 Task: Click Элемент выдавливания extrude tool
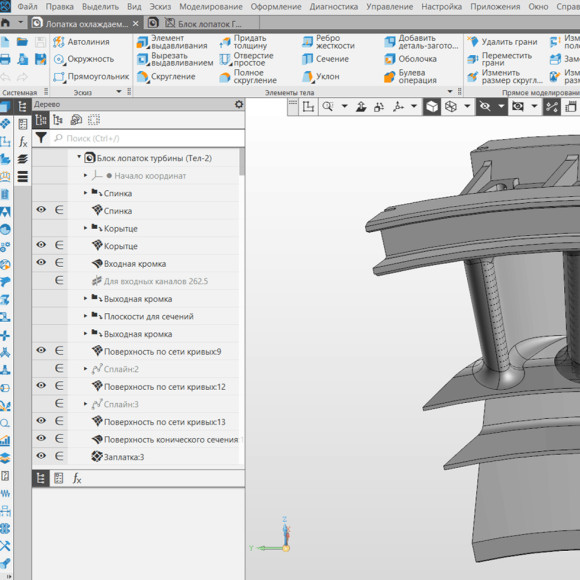tap(172, 42)
